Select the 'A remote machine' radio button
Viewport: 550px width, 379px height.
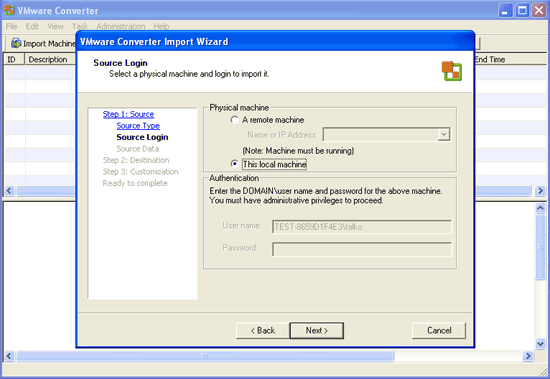234,120
